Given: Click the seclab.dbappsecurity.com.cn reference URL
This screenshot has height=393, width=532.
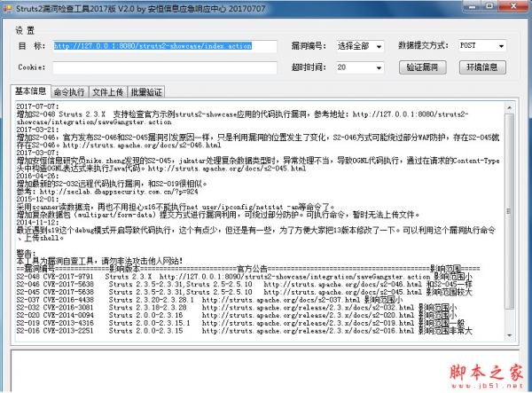Looking at the screenshot, I should [x=119, y=192].
